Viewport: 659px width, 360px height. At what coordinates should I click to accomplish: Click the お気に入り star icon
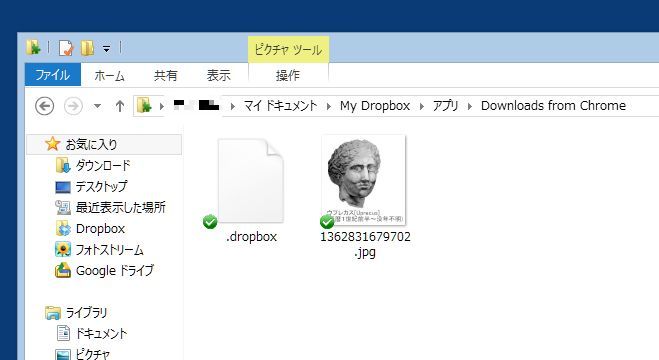coord(53,144)
